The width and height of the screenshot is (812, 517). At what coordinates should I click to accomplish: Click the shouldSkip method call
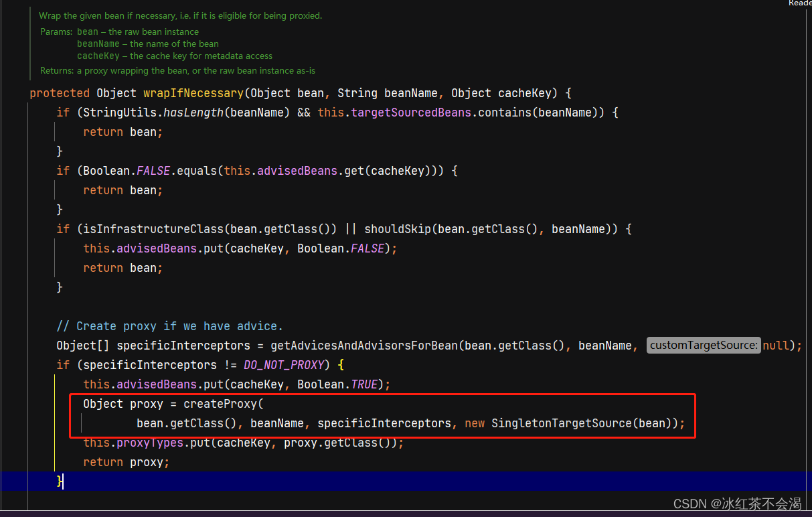tap(398, 229)
